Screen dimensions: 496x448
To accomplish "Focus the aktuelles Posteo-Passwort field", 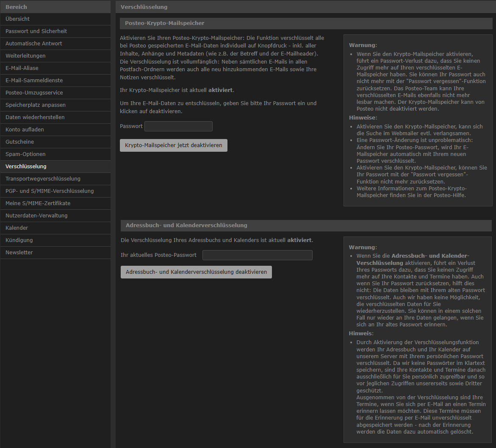I will (x=257, y=255).
